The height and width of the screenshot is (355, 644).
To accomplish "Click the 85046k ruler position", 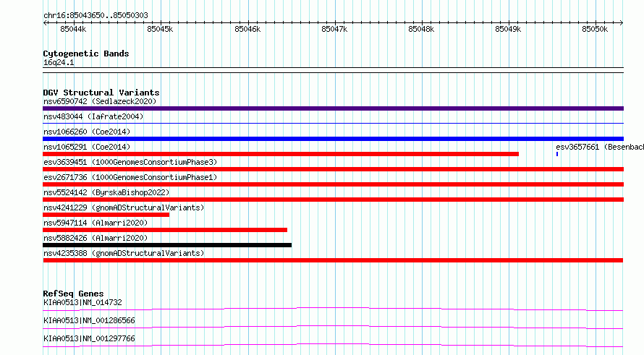I will pos(247,29).
